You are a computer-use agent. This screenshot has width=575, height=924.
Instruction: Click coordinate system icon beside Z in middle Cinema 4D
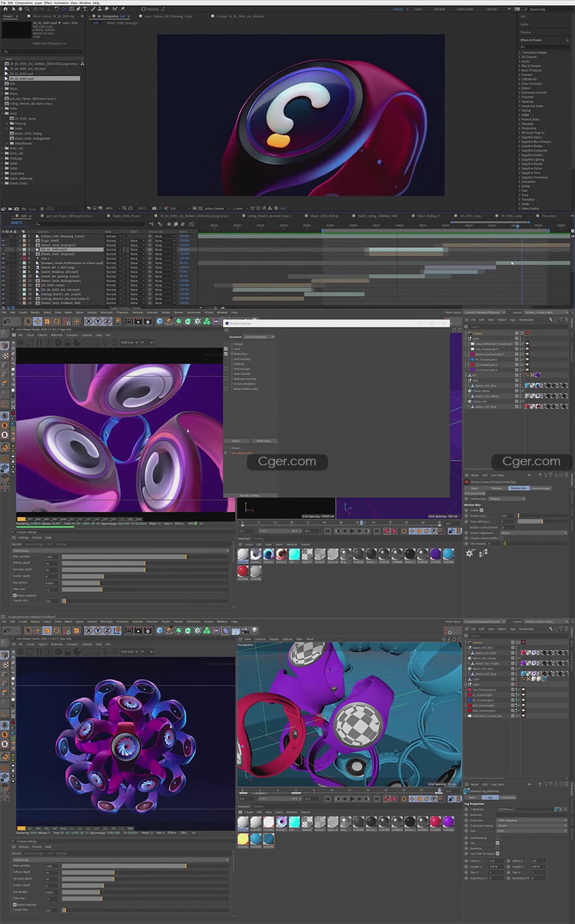118,321
